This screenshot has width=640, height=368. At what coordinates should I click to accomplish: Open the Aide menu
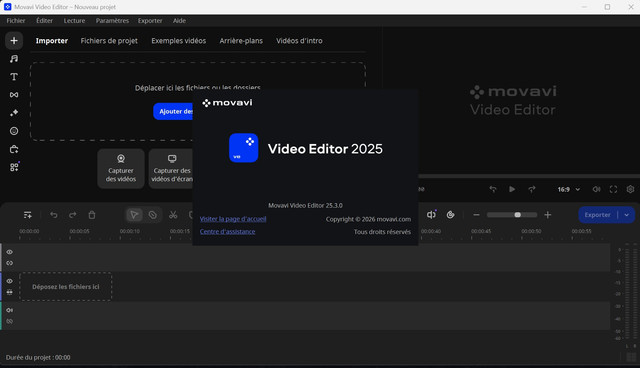179,20
